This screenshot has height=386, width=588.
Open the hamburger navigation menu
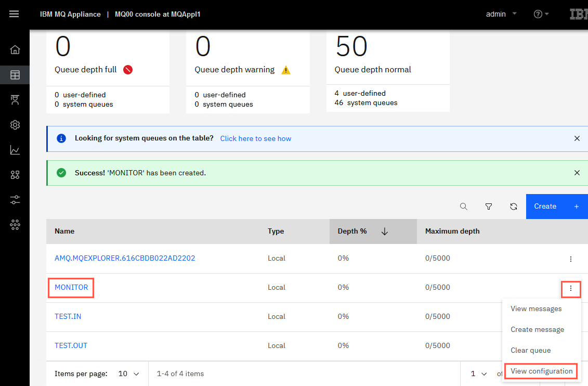tap(14, 14)
